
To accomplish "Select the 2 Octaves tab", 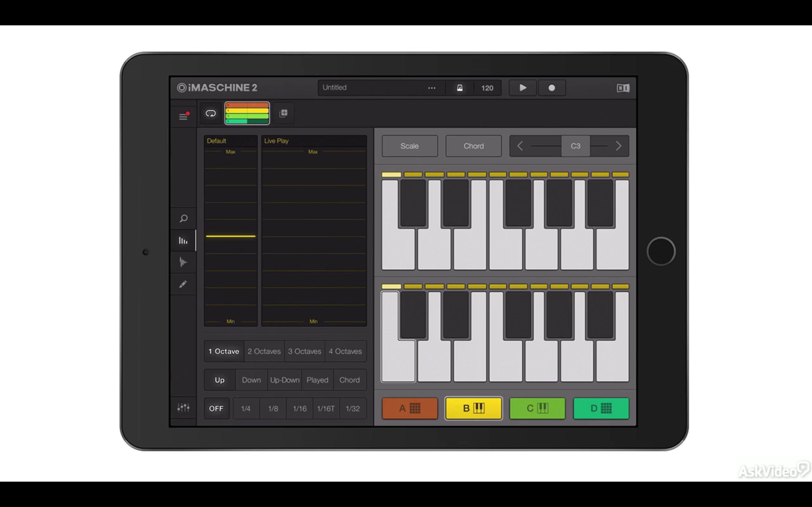I will pyautogui.click(x=264, y=351).
